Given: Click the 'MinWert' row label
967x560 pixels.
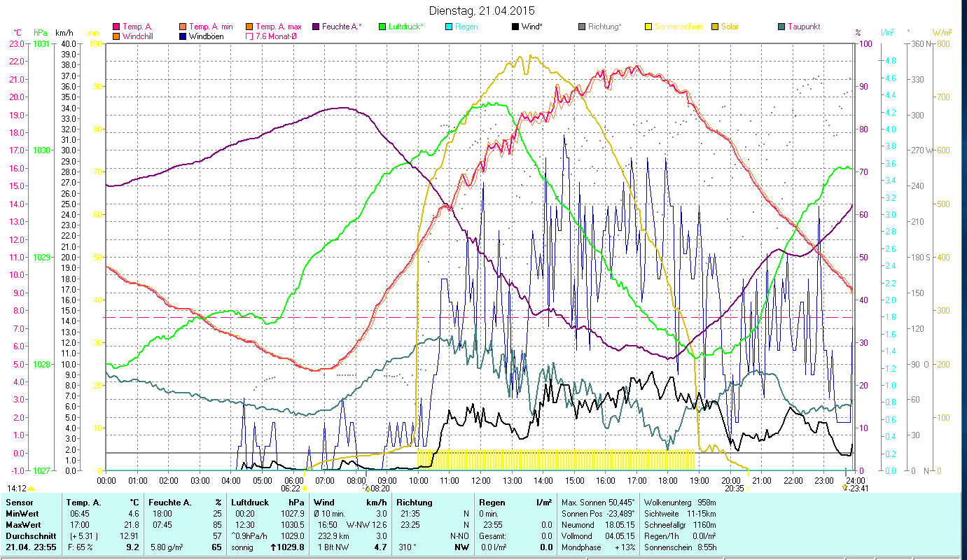Looking at the screenshot, I should pos(22,513).
